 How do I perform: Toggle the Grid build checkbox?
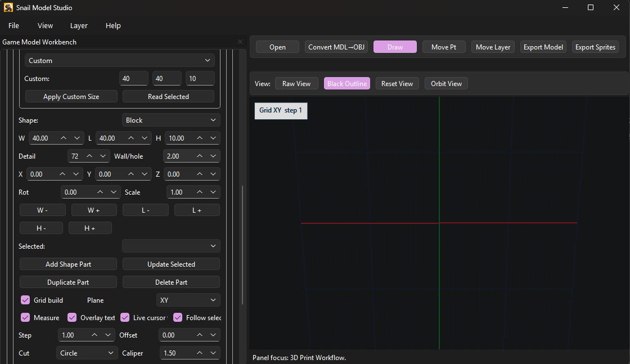click(25, 300)
